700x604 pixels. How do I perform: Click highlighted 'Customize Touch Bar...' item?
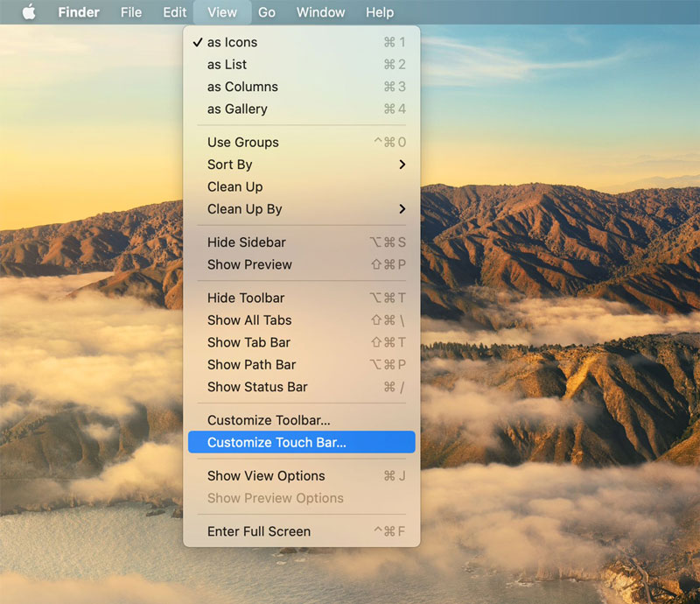pos(276,443)
